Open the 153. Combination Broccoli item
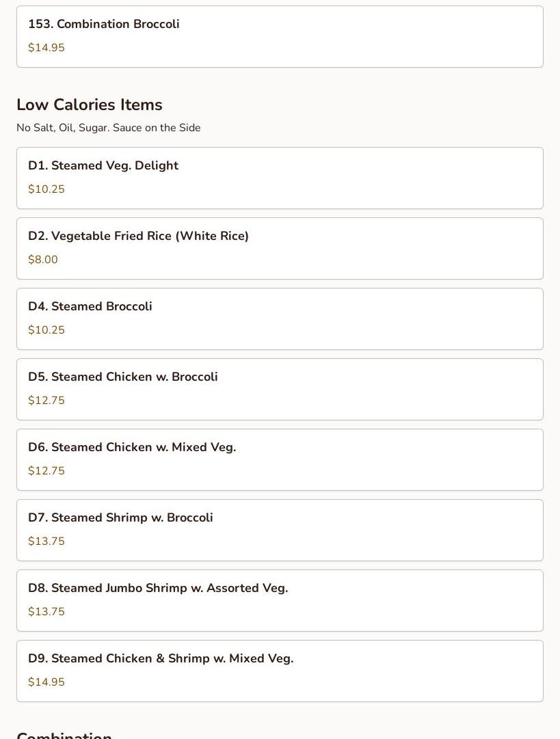 click(280, 37)
